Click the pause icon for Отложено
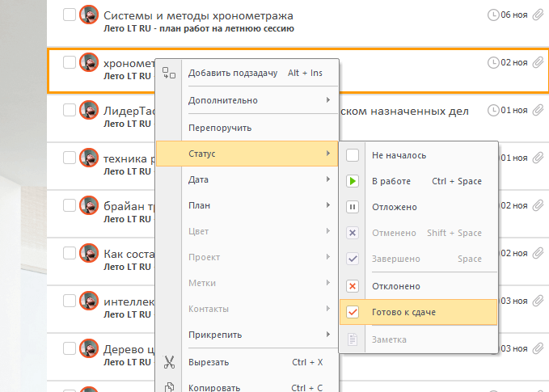The height and width of the screenshot is (392, 549). click(353, 207)
